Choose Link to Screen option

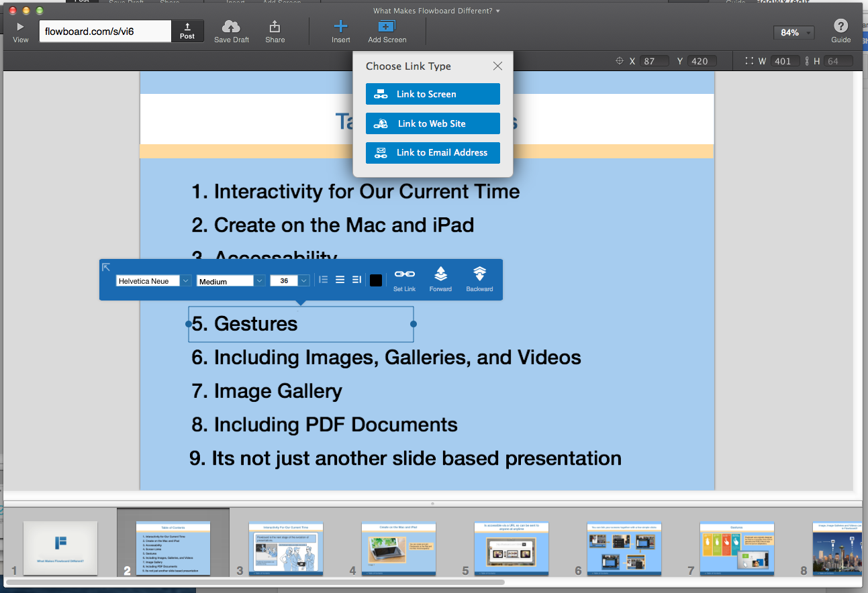433,94
